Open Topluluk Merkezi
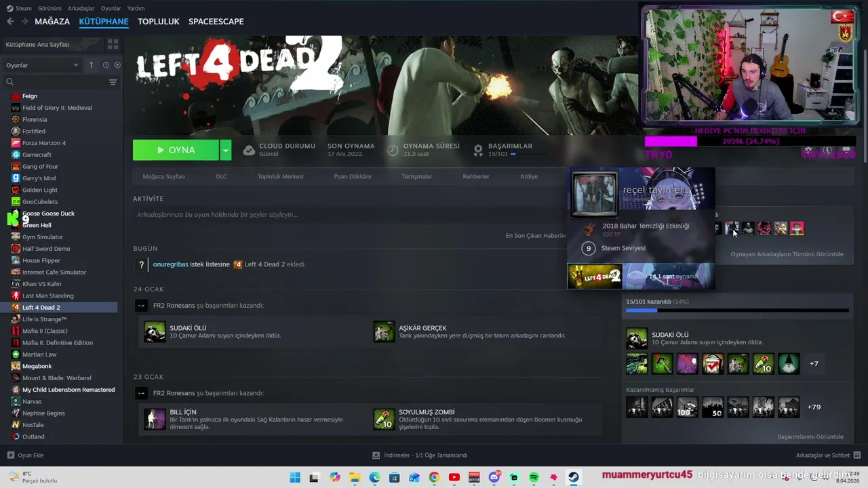This screenshot has height=488, width=868. point(280,176)
